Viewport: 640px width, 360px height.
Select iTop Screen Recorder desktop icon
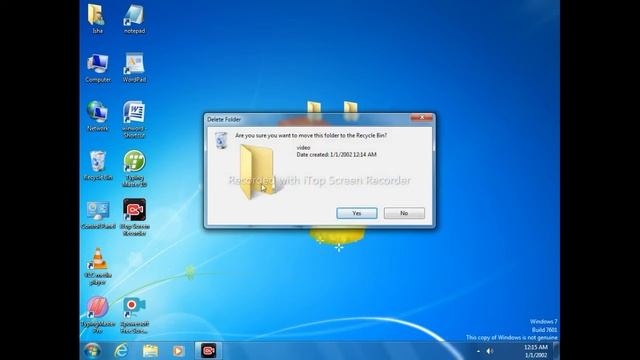[x=134, y=218]
